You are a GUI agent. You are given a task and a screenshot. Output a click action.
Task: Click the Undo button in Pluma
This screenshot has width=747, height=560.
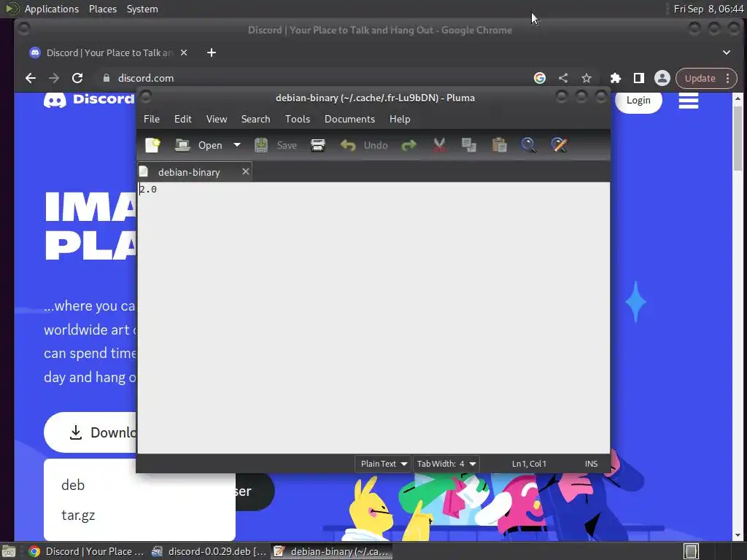[364, 145]
